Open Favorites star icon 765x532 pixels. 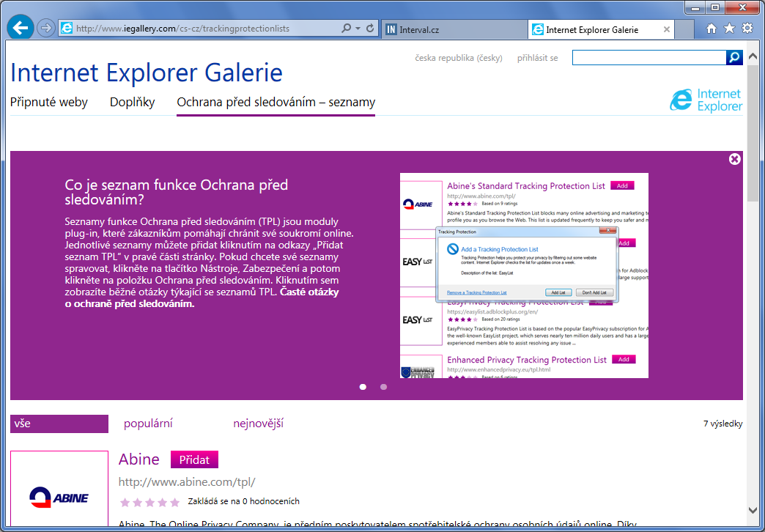(729, 29)
